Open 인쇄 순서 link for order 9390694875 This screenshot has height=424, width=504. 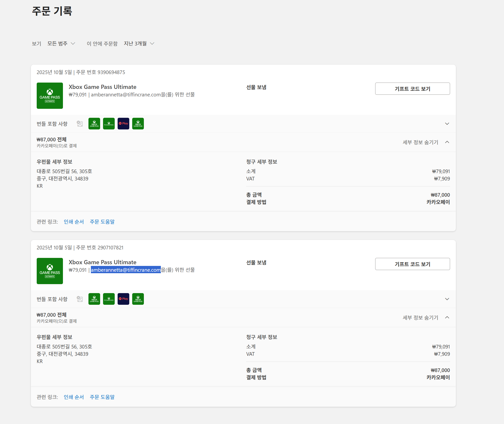74,222
